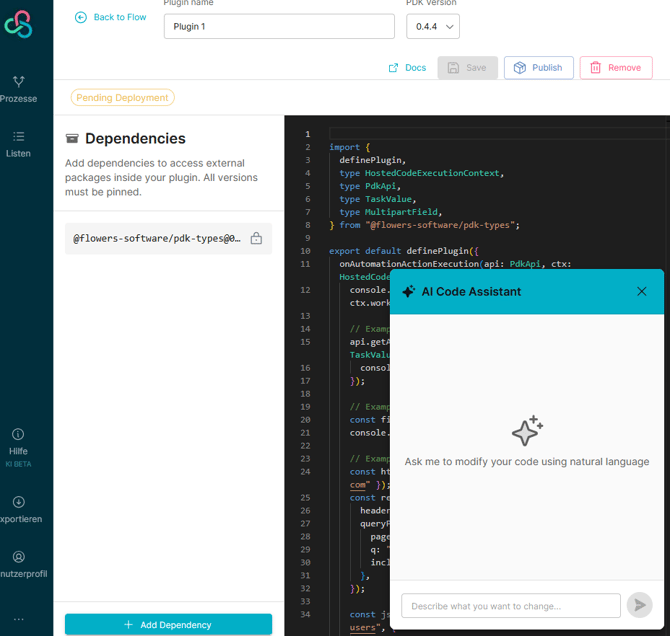This screenshot has height=636, width=670.
Task: Open Nutzerprofil in the sidebar
Action: click(x=19, y=564)
